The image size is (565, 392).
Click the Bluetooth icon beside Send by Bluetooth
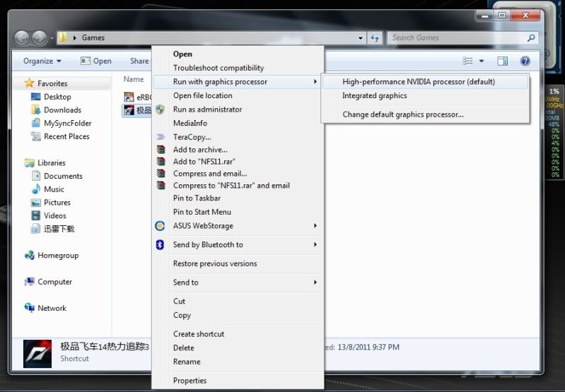tap(161, 244)
